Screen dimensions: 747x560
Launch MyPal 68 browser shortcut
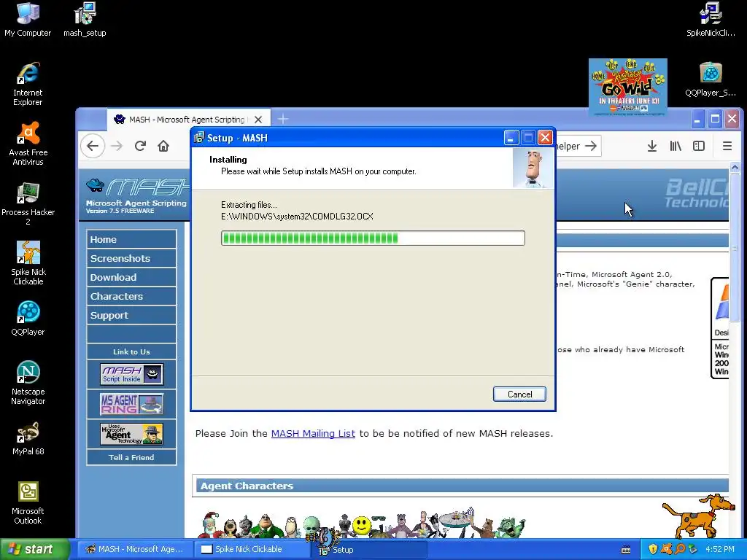point(28,438)
